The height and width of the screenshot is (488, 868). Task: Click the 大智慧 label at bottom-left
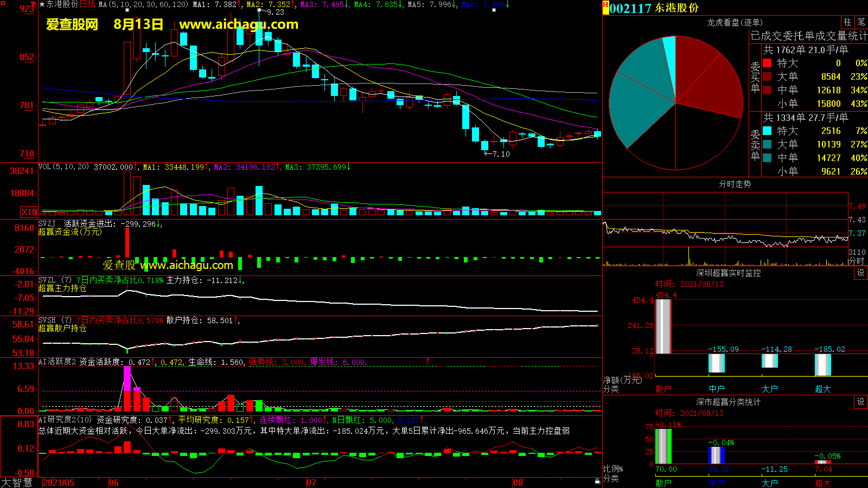point(17,483)
